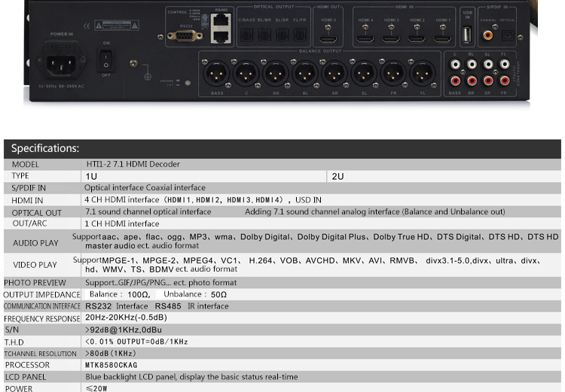Click the "LCD PANEL" row label
This screenshot has width=565, height=392.
click(25, 377)
